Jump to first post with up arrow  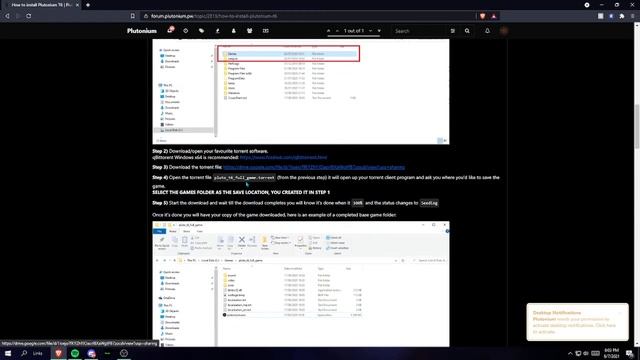click(x=329, y=31)
